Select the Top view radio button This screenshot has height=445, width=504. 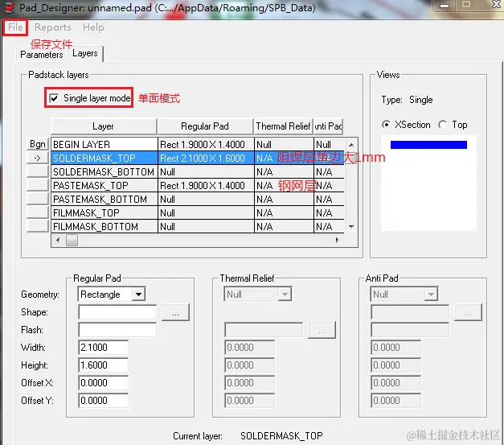click(x=443, y=125)
